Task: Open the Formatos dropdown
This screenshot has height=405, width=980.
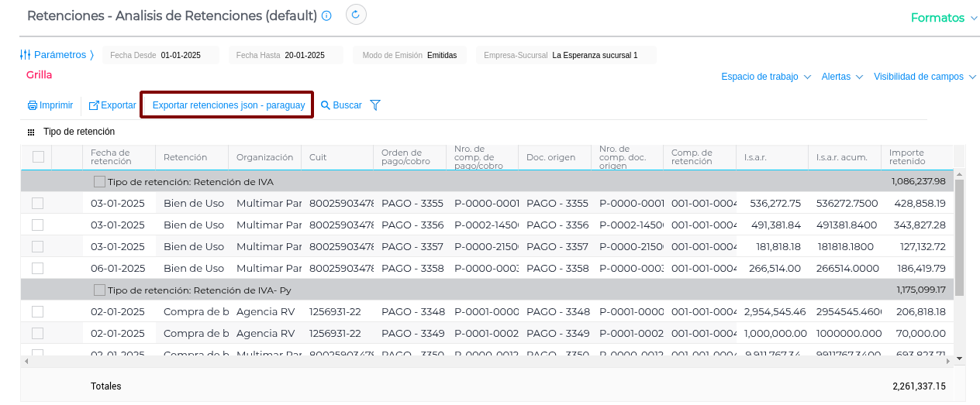Action: click(x=944, y=18)
